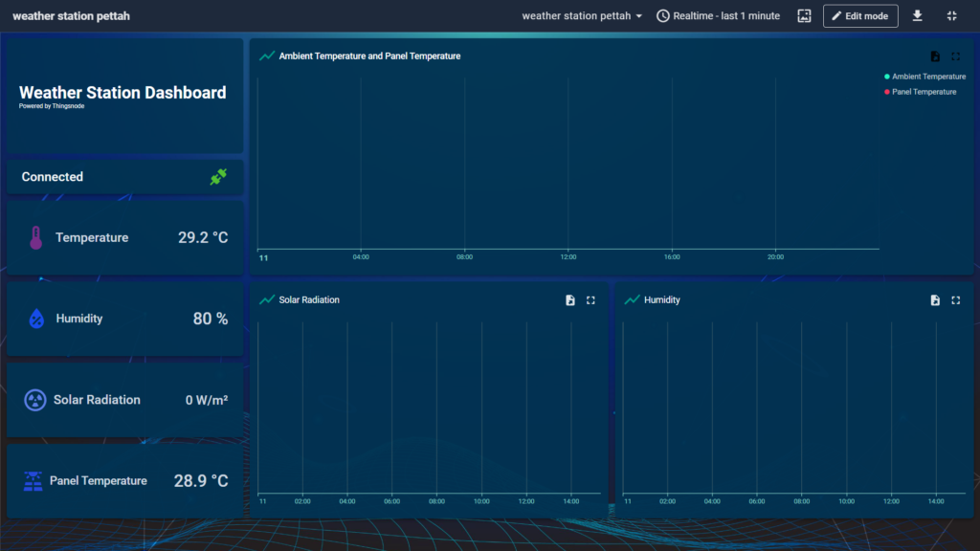
Task: Download the dashboard via download icon
Action: tap(917, 15)
